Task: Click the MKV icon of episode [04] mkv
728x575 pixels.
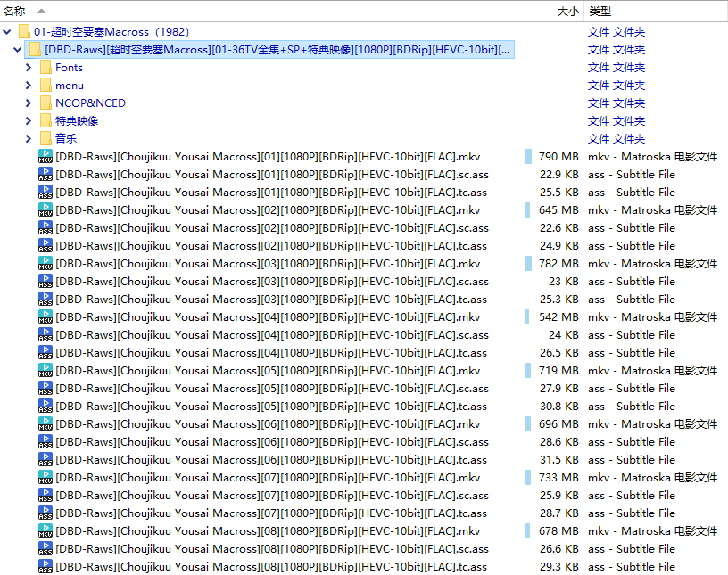Action: [45, 317]
